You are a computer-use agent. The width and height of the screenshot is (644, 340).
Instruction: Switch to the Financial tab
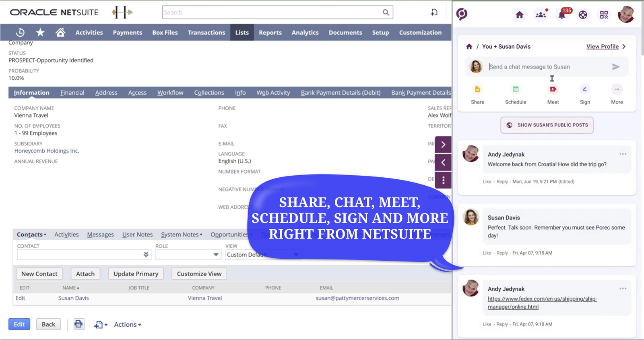coord(72,93)
